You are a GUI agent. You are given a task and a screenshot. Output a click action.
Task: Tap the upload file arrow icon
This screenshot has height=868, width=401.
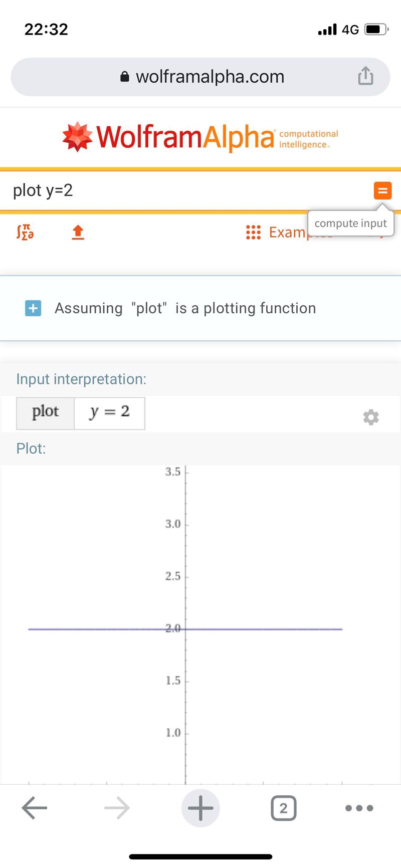78,232
